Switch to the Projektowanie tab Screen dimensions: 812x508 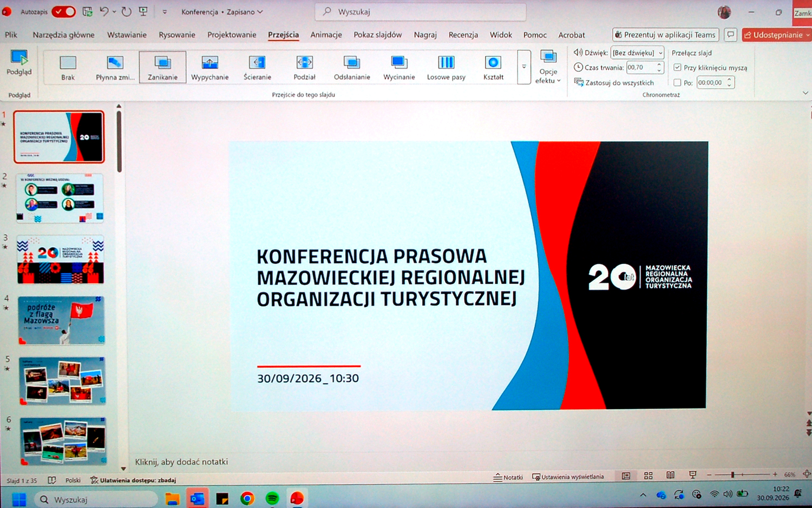(232, 35)
